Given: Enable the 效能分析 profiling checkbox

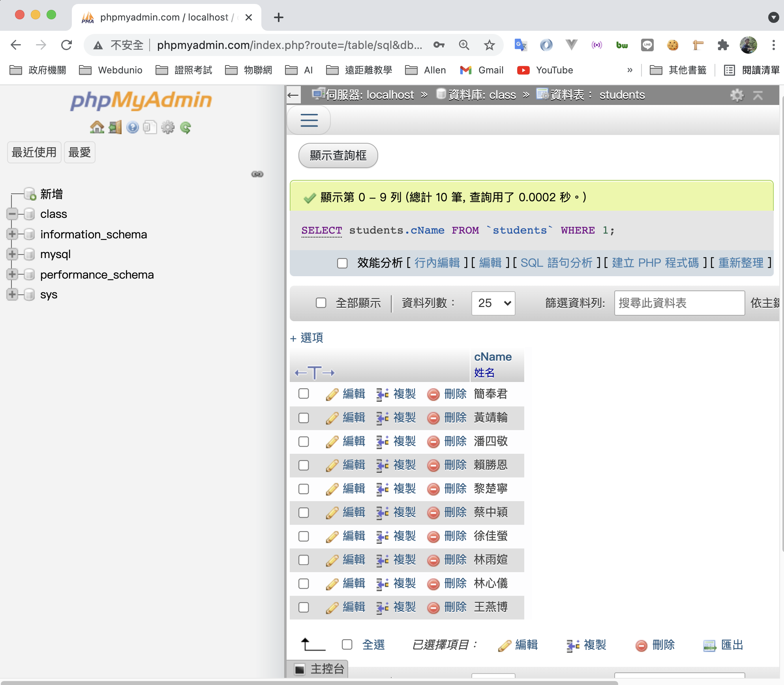Looking at the screenshot, I should click(342, 263).
